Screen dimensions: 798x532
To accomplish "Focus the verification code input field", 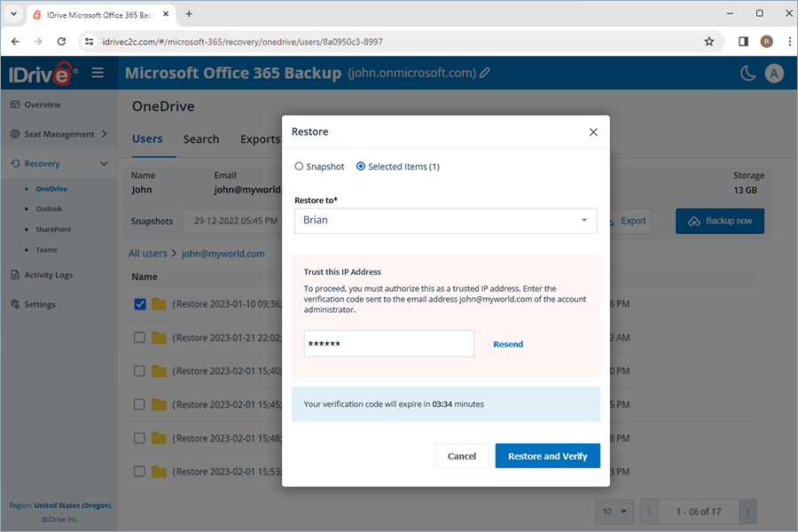I will [389, 344].
